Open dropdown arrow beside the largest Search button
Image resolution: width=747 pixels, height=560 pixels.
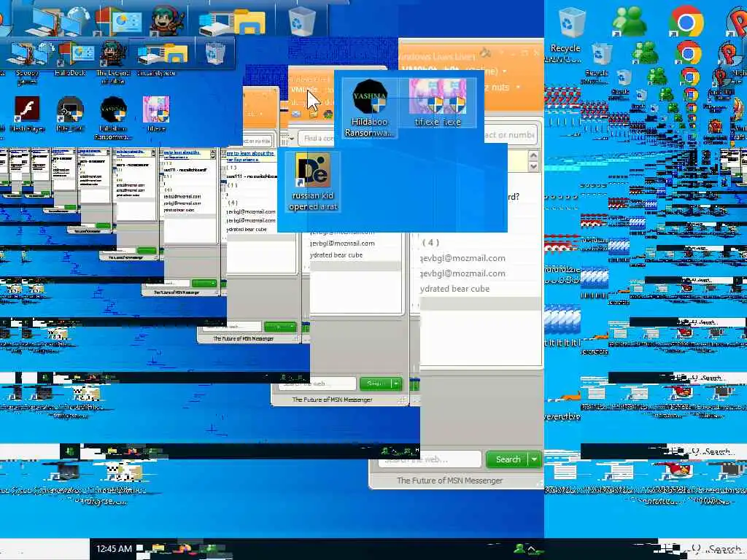click(535, 459)
